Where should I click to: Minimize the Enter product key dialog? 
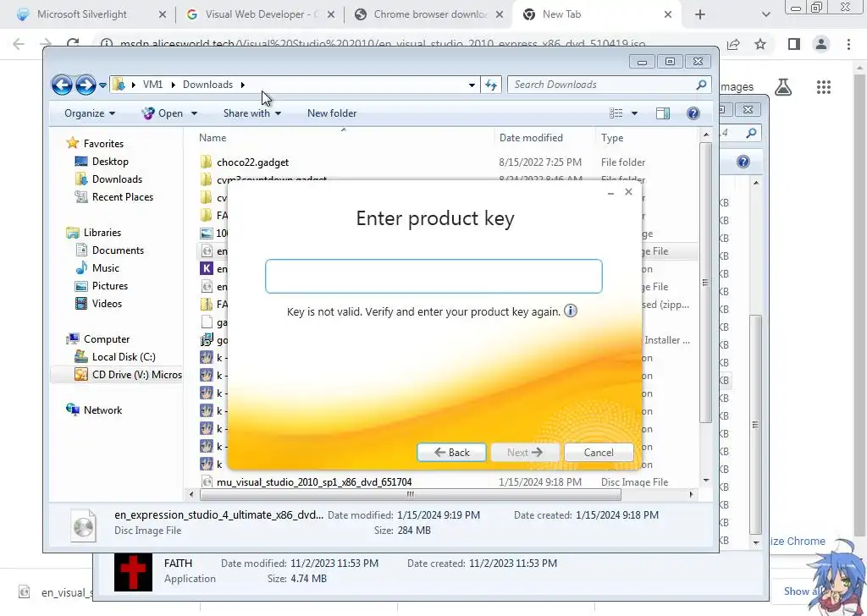[611, 193]
